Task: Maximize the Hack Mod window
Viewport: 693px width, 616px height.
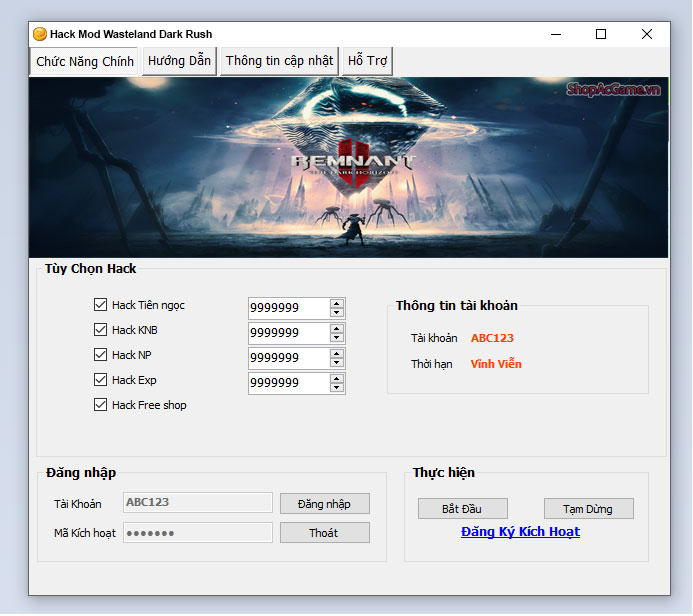Action: pos(601,34)
